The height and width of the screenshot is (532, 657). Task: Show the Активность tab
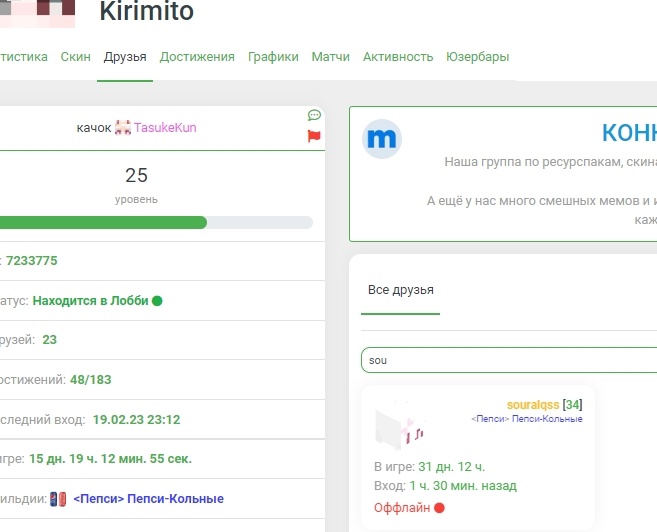[398, 57]
